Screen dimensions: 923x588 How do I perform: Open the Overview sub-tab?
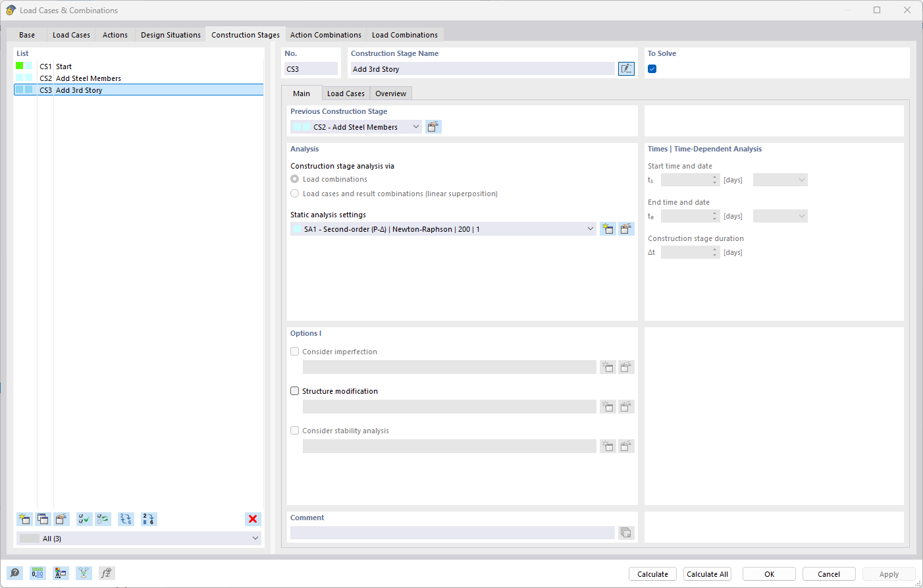tap(391, 94)
